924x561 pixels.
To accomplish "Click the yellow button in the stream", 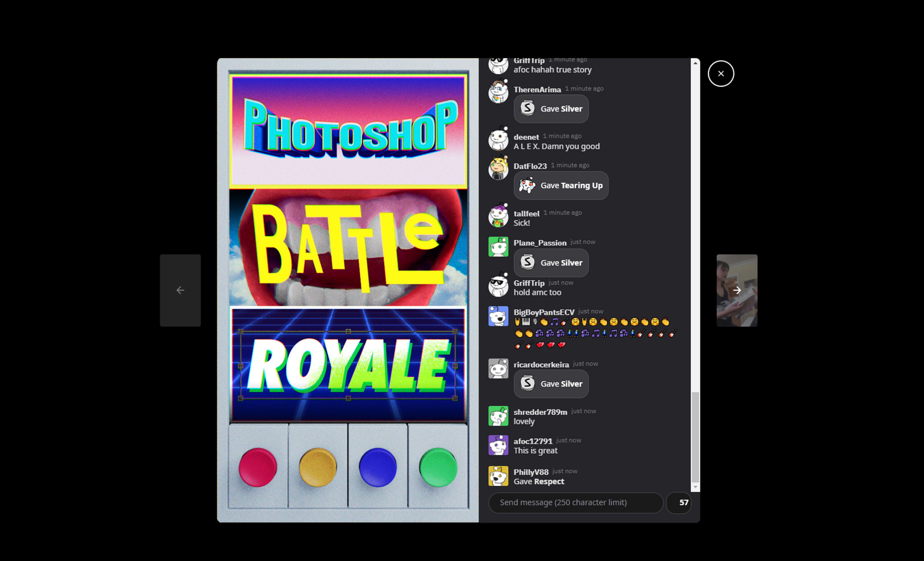I will pos(318,467).
